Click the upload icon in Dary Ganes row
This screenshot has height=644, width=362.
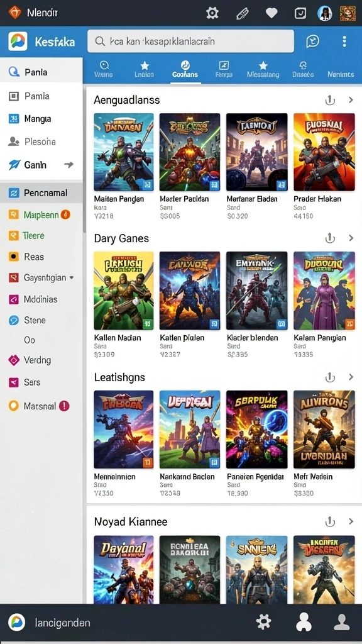tap(330, 238)
